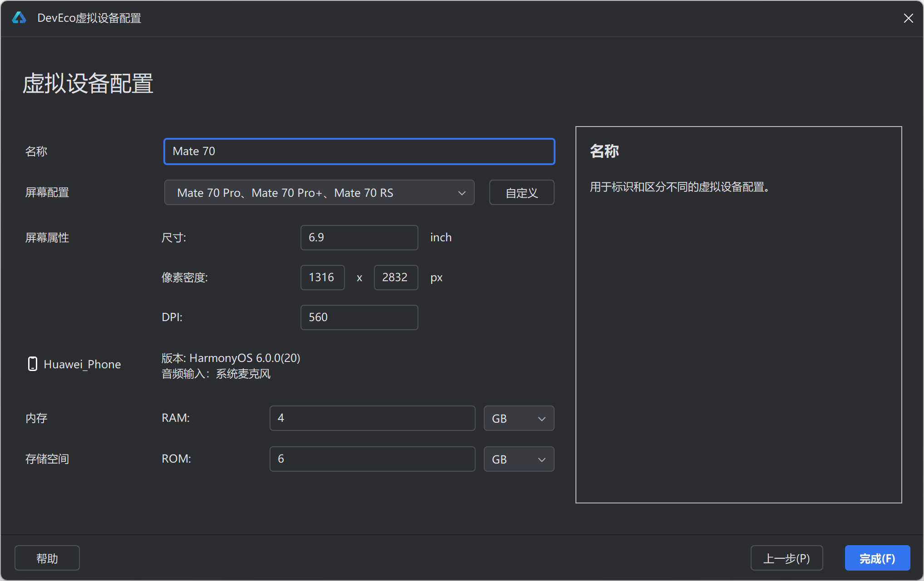Open 帮助 help button
Viewport: 924px width, 581px height.
pyautogui.click(x=47, y=558)
